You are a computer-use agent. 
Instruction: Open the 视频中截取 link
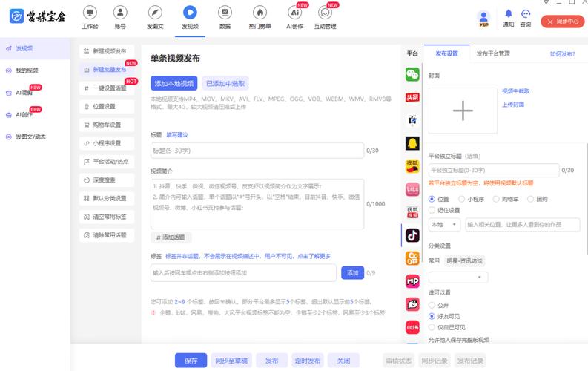click(x=515, y=91)
